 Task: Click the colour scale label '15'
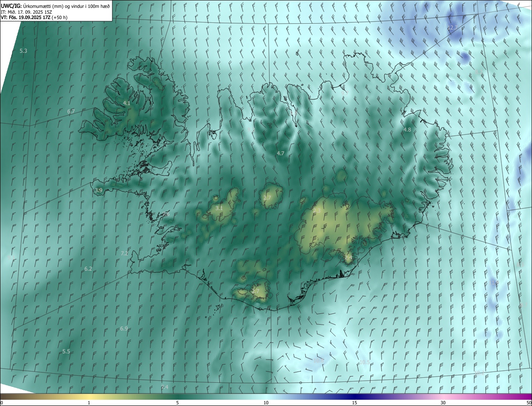[355, 403]
